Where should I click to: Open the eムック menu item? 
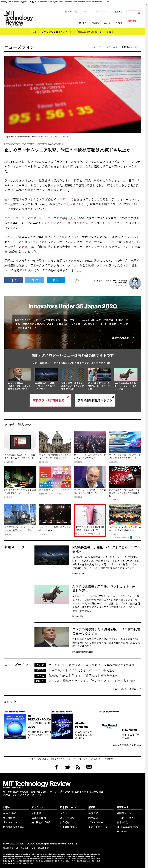[107, 23]
